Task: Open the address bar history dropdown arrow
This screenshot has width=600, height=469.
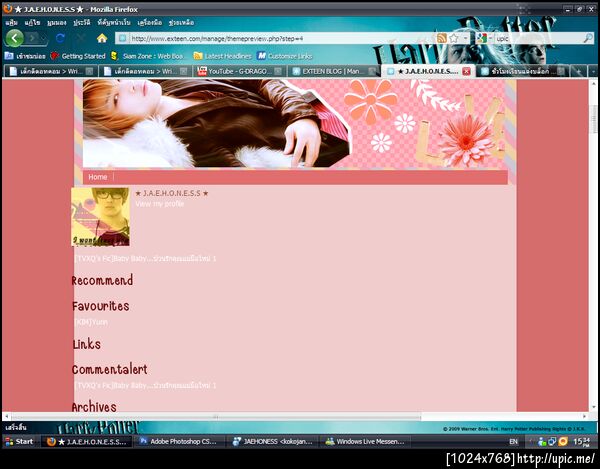Action: 465,38
